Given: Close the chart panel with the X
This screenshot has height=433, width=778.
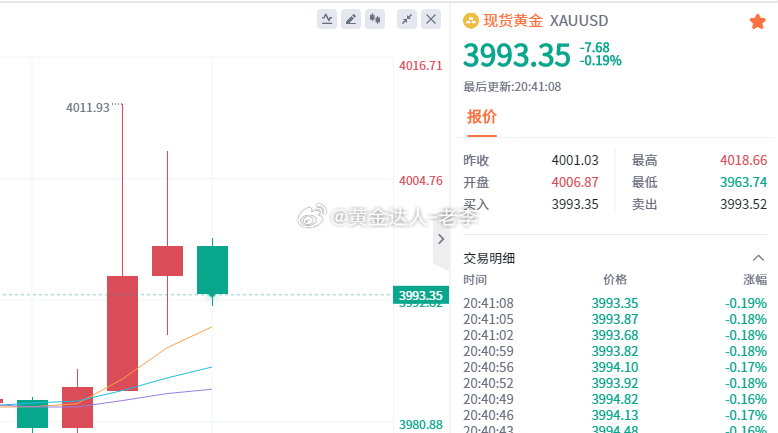Looking at the screenshot, I should pyautogui.click(x=431, y=19).
